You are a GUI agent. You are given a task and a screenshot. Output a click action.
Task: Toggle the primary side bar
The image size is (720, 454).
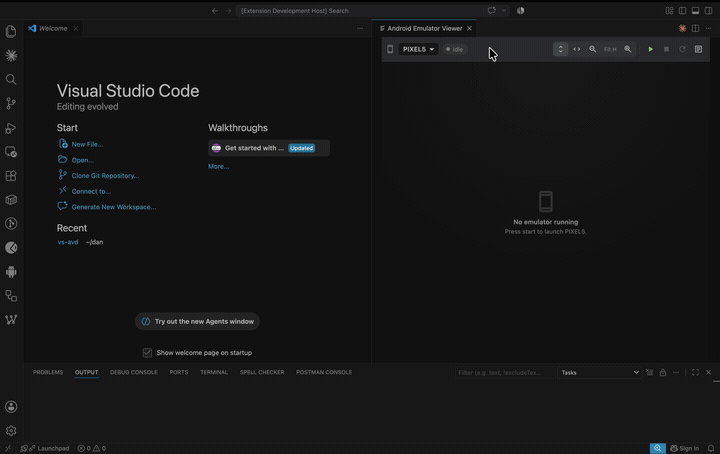pos(682,11)
